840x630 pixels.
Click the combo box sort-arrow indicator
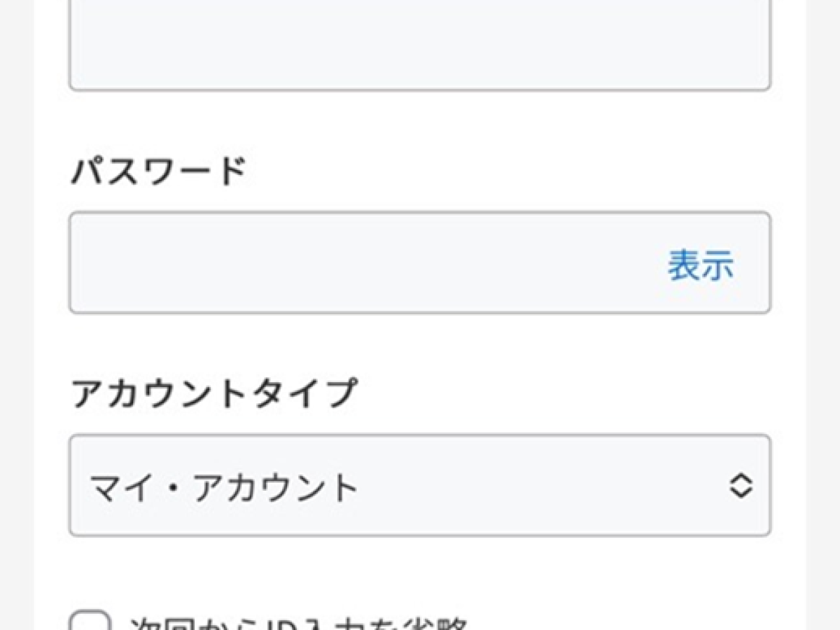pos(741,486)
